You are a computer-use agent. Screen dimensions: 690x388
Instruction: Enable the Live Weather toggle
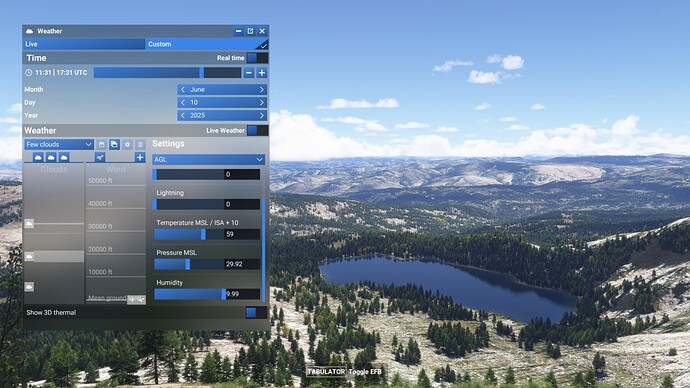click(x=257, y=130)
